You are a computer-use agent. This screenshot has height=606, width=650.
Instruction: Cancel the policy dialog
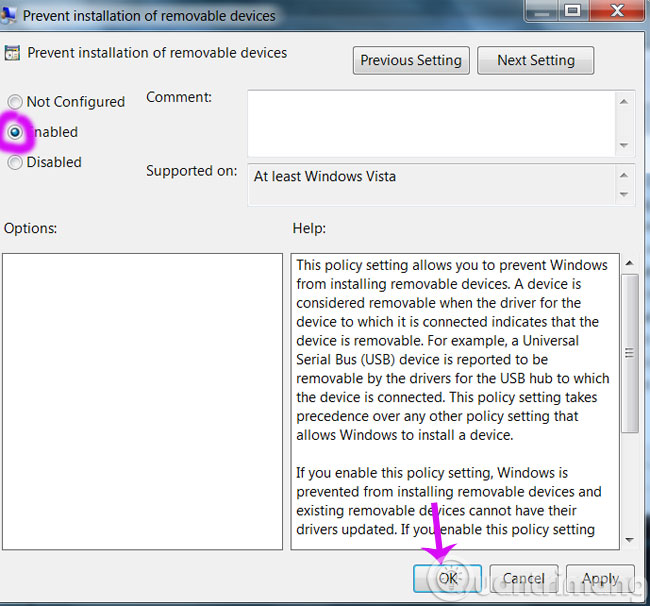pyautogui.click(x=524, y=578)
